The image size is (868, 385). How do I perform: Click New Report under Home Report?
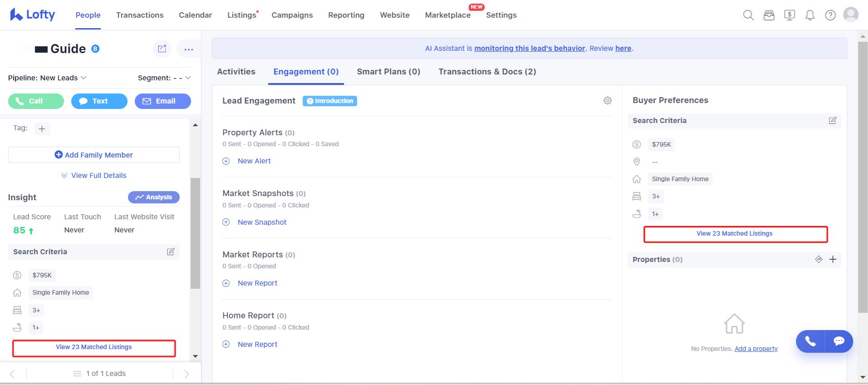[257, 345]
